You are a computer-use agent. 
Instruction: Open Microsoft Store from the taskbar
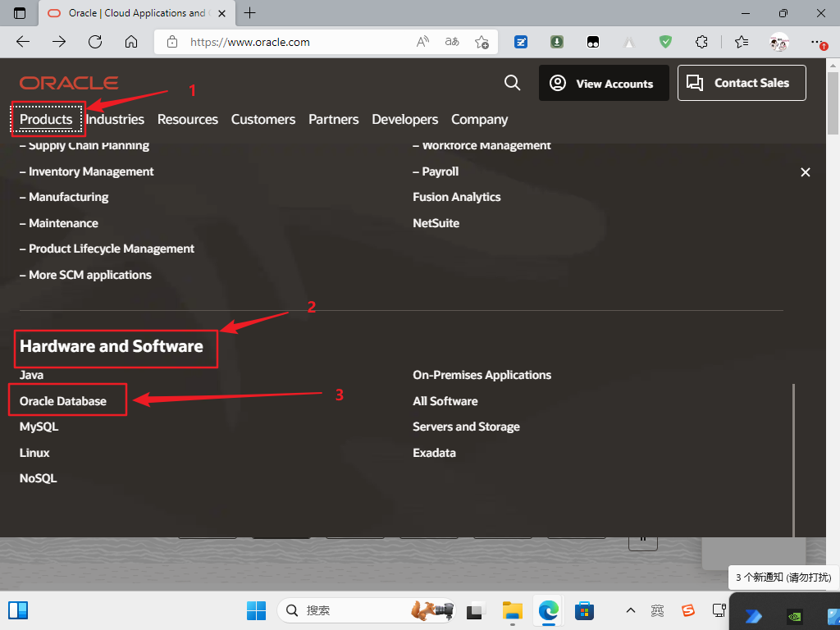click(584, 610)
